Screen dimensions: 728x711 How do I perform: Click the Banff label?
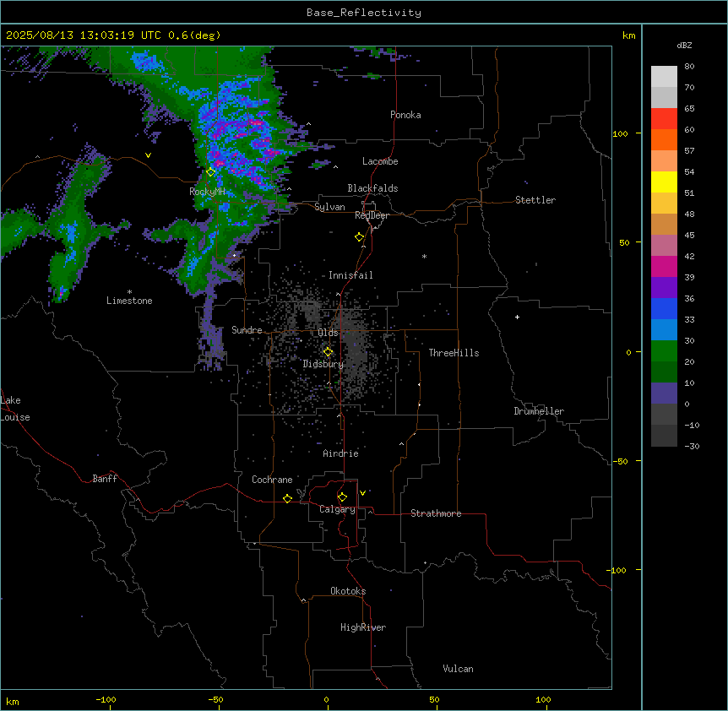105,479
